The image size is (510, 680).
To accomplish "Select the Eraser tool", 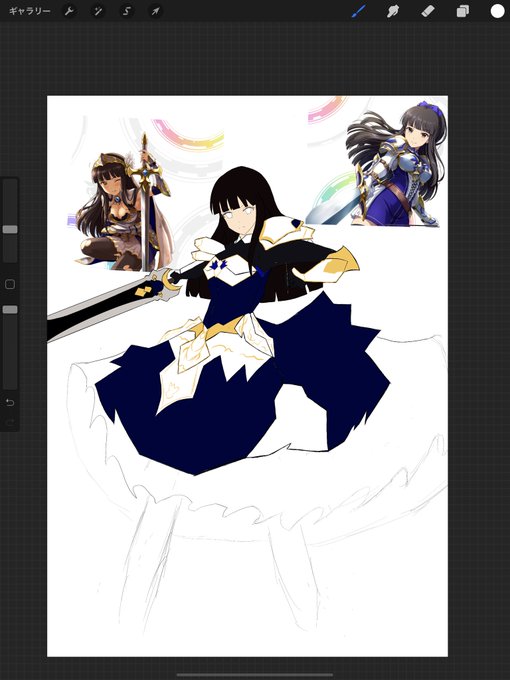I will tap(428, 11).
